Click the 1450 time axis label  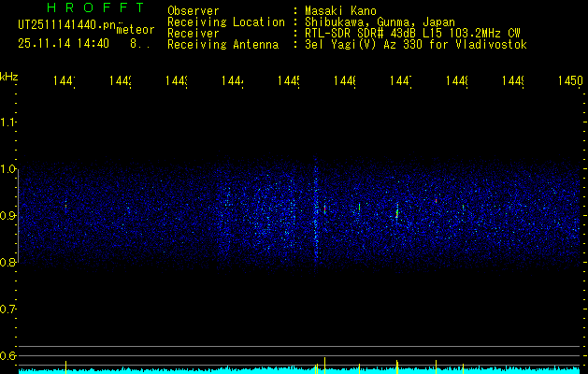(570, 81)
